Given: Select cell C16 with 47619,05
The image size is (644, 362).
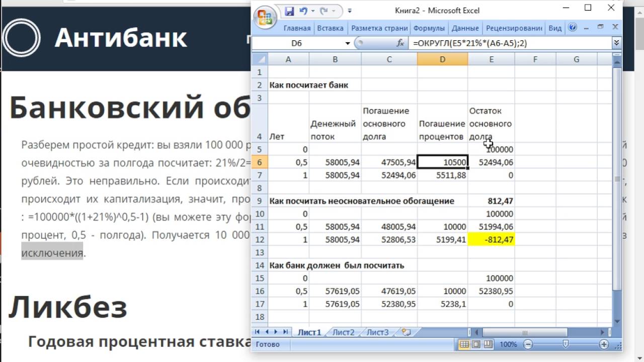Looking at the screenshot, I should click(x=389, y=291).
